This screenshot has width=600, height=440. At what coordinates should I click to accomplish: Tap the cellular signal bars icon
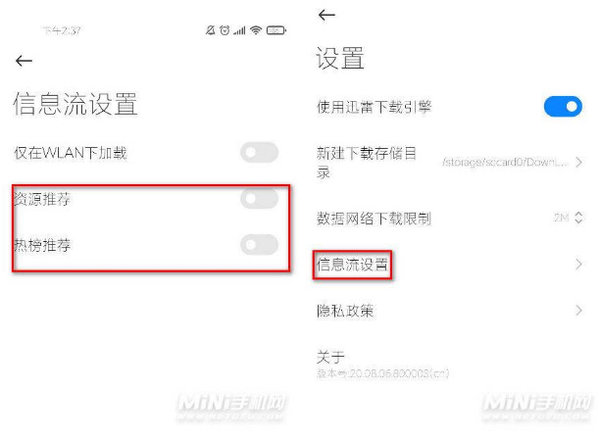pyautogui.click(x=240, y=30)
